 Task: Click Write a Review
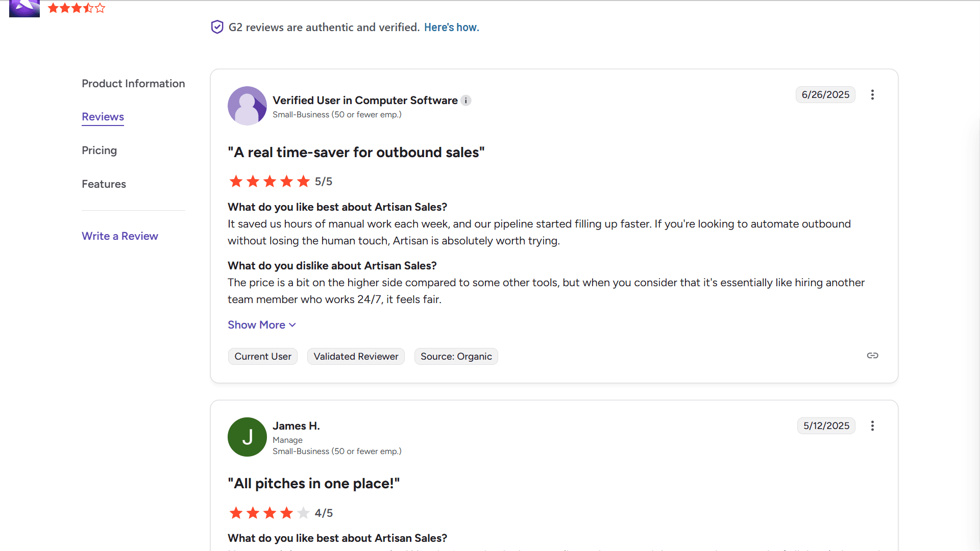(119, 236)
